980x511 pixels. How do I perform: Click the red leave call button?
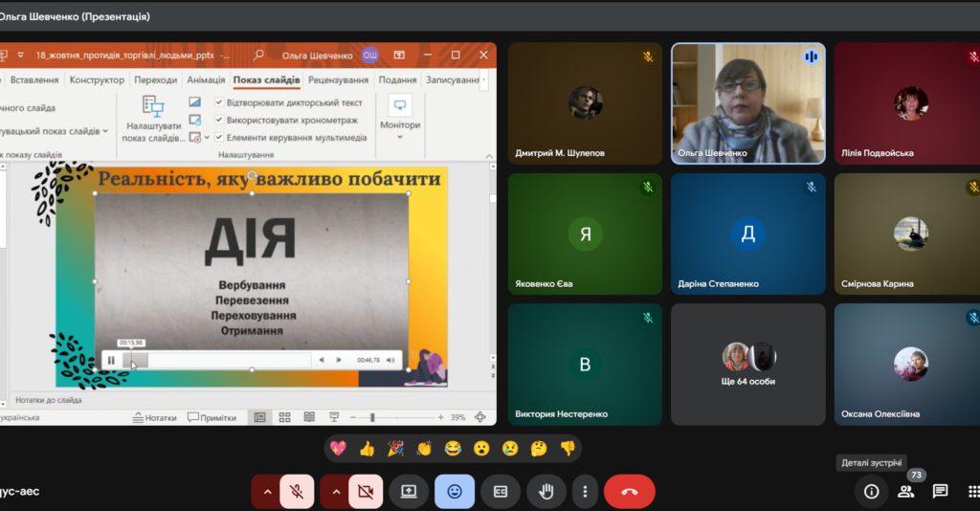click(x=629, y=491)
